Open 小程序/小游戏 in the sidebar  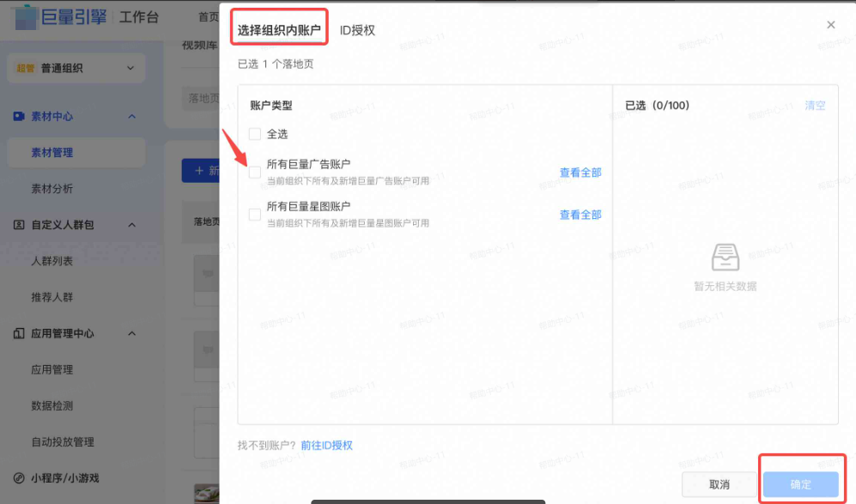tap(65, 478)
